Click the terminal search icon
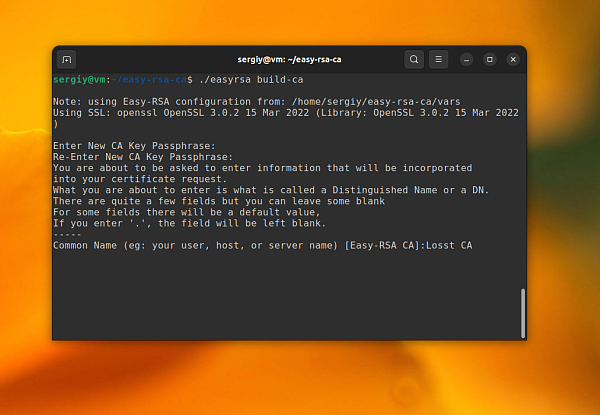The image size is (600, 415). point(414,60)
